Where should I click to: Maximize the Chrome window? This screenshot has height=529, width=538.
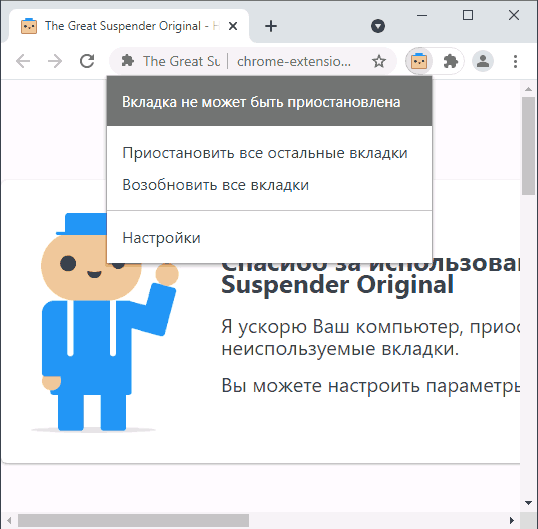468,15
